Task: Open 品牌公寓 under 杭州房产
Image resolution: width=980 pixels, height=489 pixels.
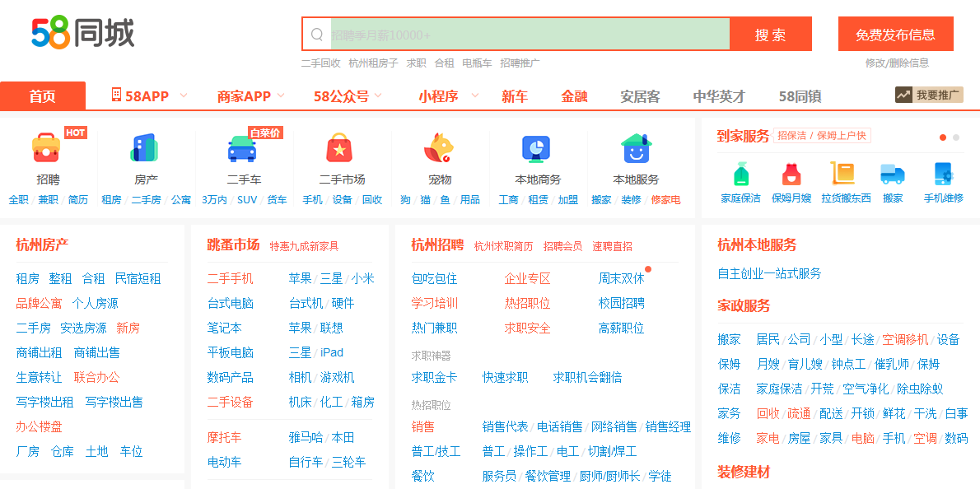Action: pyautogui.click(x=39, y=304)
